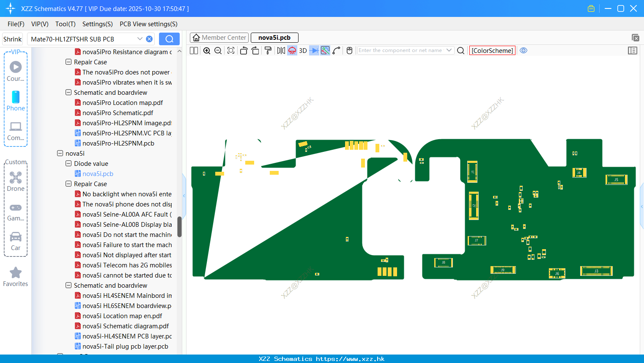Collapse Diode value under nova5i
The height and width of the screenshot is (363, 644).
click(69, 163)
